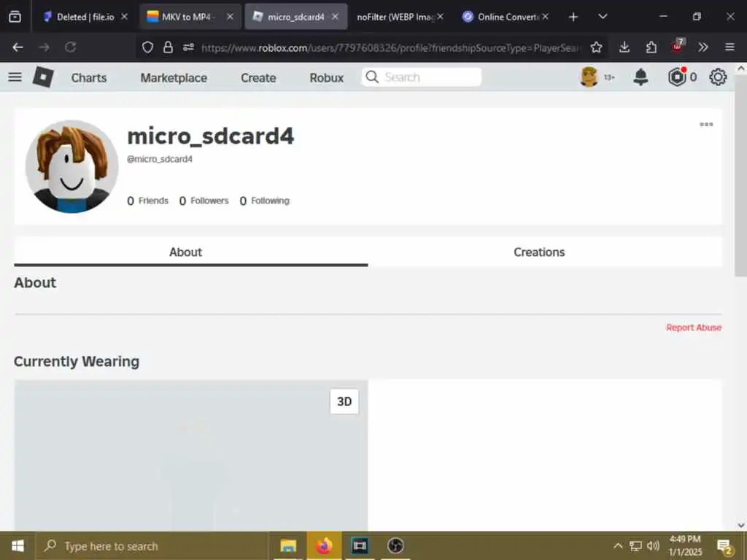This screenshot has width=747, height=560.
Task: Open site permissions icon in address bar
Action: (x=189, y=47)
